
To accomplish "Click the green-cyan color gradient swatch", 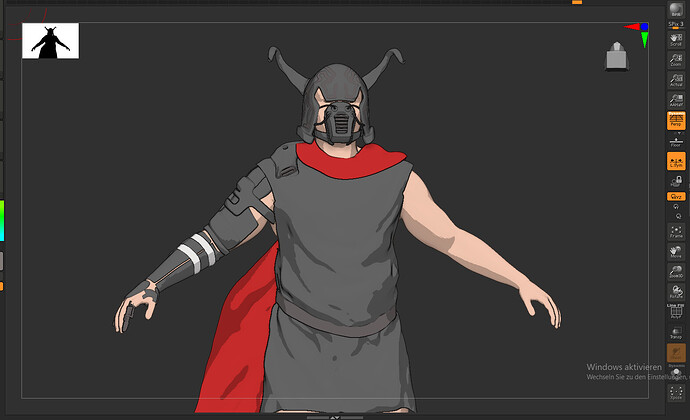I will [x=2, y=221].
